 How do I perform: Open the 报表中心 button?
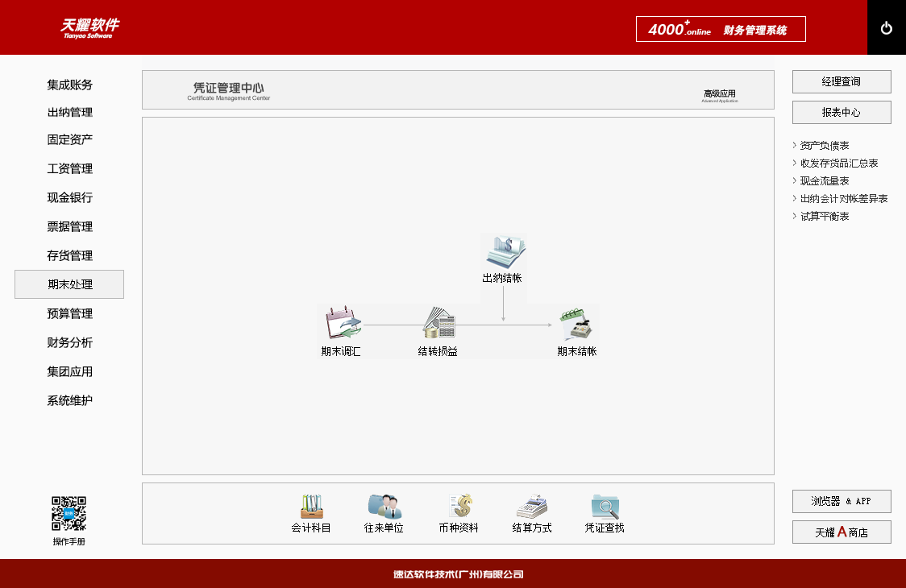point(842,112)
